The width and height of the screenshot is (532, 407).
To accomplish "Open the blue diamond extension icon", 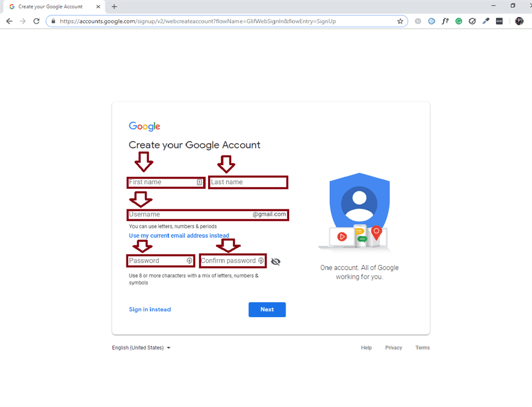I will 432,21.
